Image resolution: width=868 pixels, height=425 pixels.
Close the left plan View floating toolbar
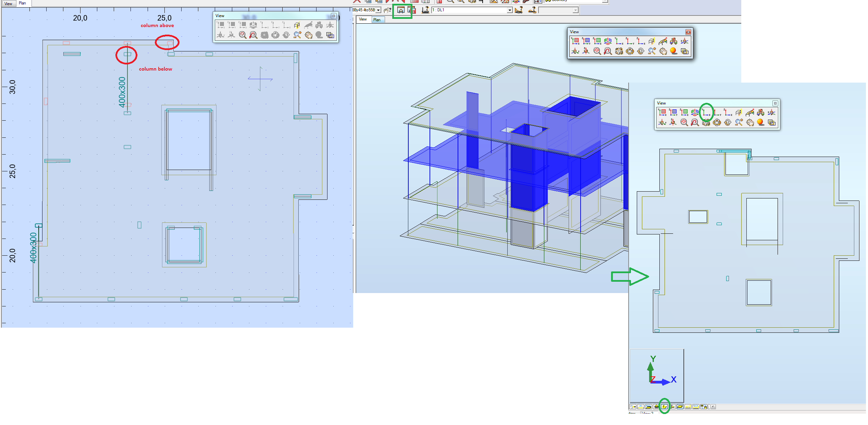[x=333, y=16]
